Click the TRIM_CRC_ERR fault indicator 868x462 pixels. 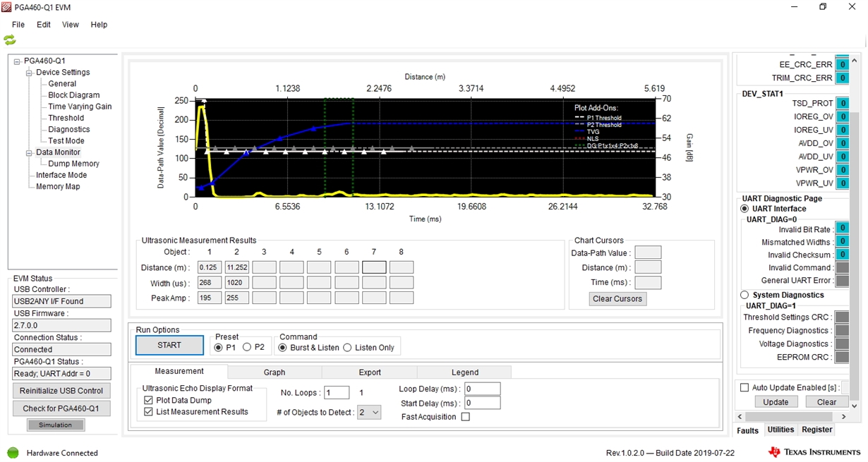842,78
